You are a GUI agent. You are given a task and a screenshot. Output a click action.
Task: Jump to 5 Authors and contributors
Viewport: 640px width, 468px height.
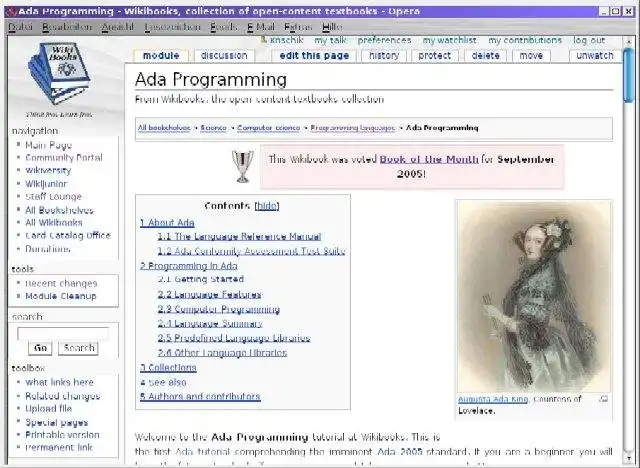(200, 397)
